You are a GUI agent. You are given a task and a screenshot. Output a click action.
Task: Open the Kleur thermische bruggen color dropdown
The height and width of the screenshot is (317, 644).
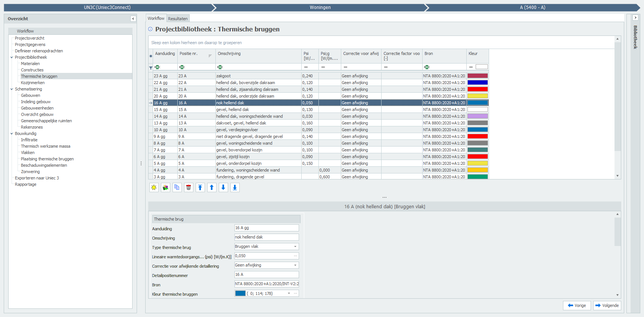[x=289, y=293]
